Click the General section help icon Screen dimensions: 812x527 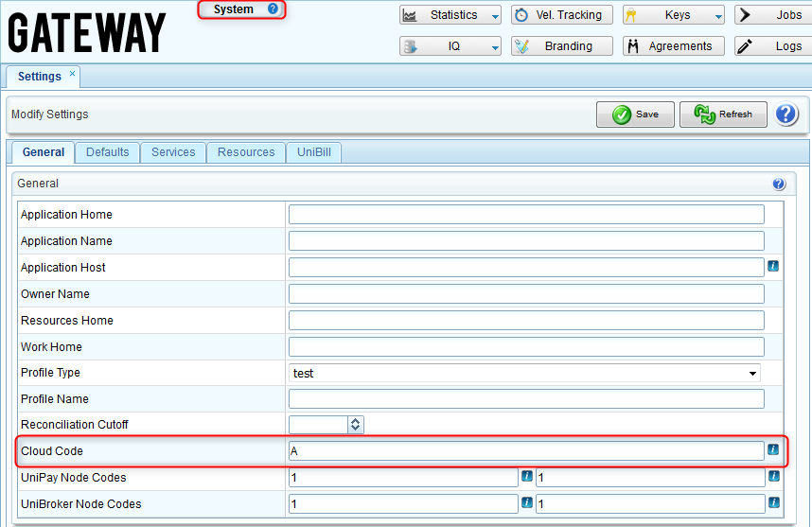778,184
